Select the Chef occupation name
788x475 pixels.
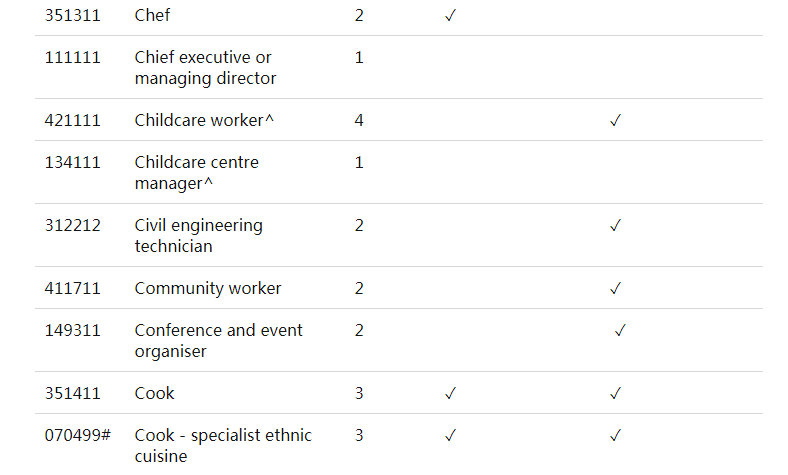tap(152, 16)
